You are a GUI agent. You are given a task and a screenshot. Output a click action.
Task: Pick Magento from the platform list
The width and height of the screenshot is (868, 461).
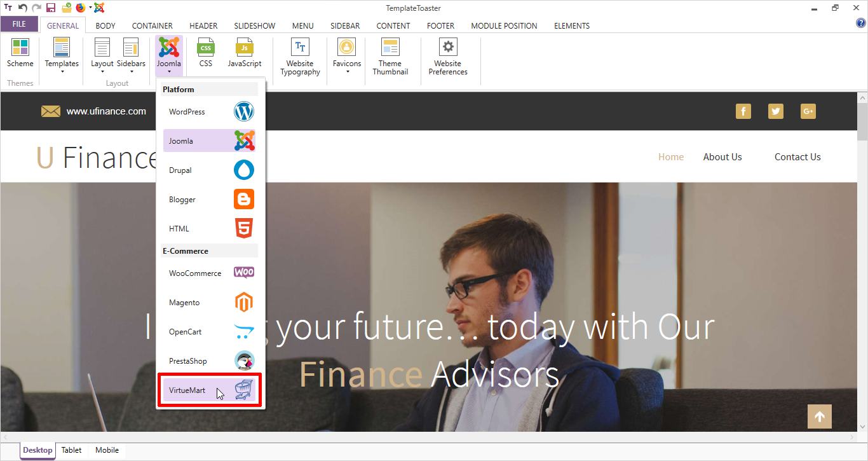tap(210, 303)
